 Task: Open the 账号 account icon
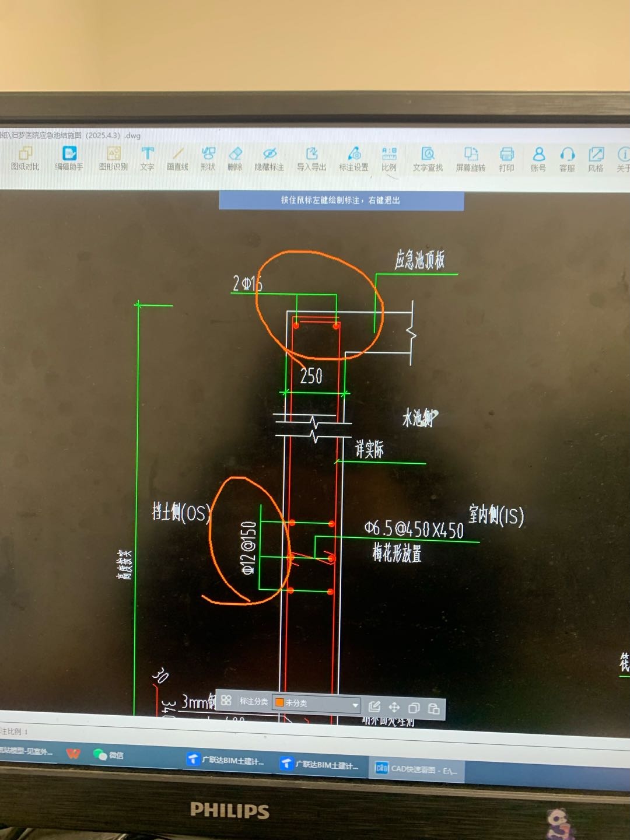click(x=538, y=160)
